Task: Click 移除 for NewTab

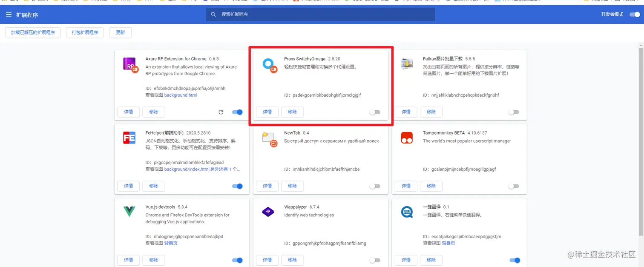Action: coord(293,186)
